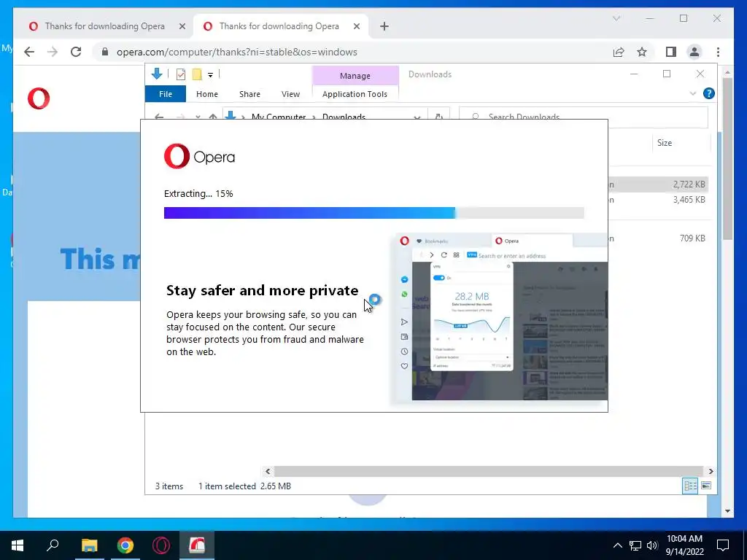Bookmark this tab with star icon
The image size is (747, 560).
[642, 52]
